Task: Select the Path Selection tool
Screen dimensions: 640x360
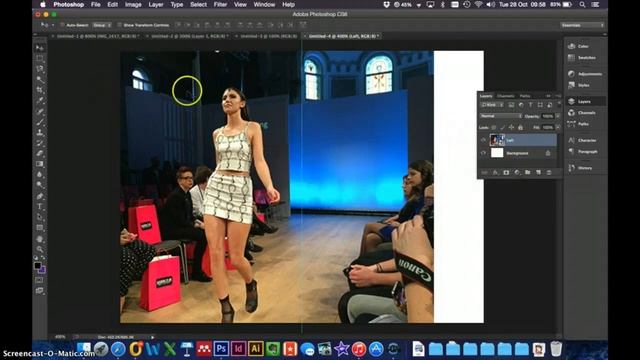Action: (40, 217)
